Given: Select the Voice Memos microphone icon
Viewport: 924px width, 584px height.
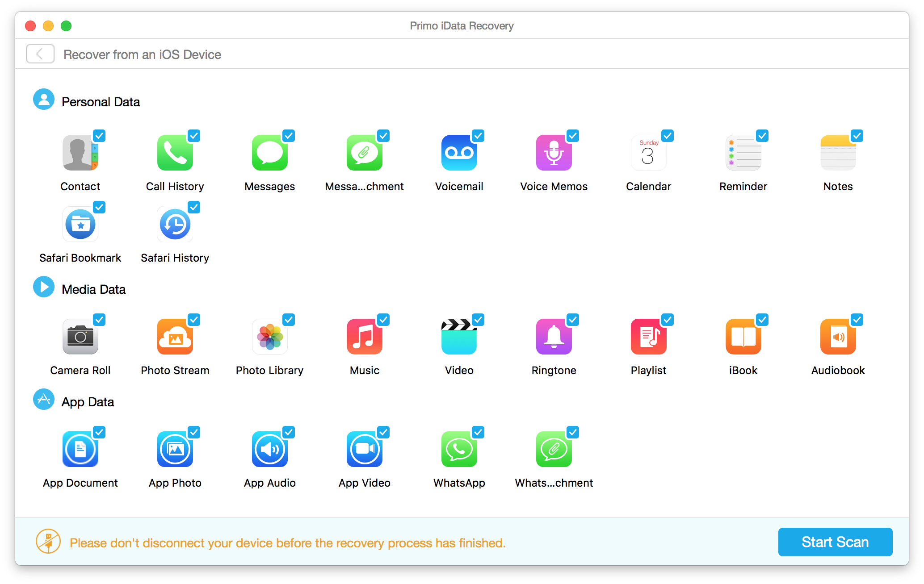Looking at the screenshot, I should pyautogui.click(x=554, y=153).
